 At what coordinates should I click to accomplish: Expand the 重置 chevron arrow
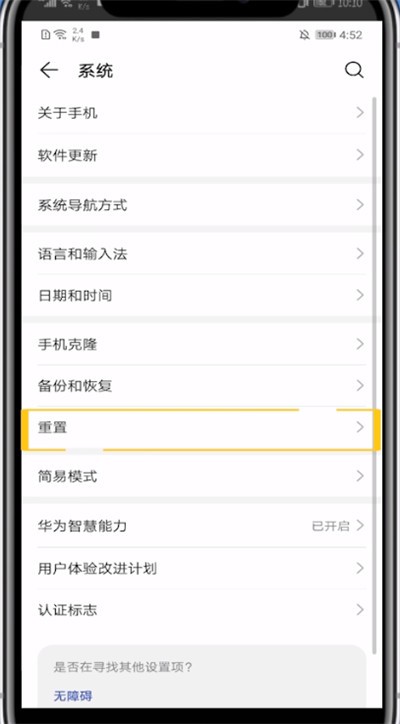(360, 427)
